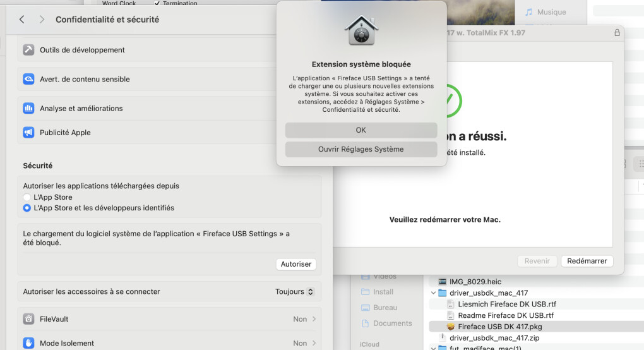Click Analyse et améliorations chart icon
Screen dimensions: 644x350
(28, 108)
